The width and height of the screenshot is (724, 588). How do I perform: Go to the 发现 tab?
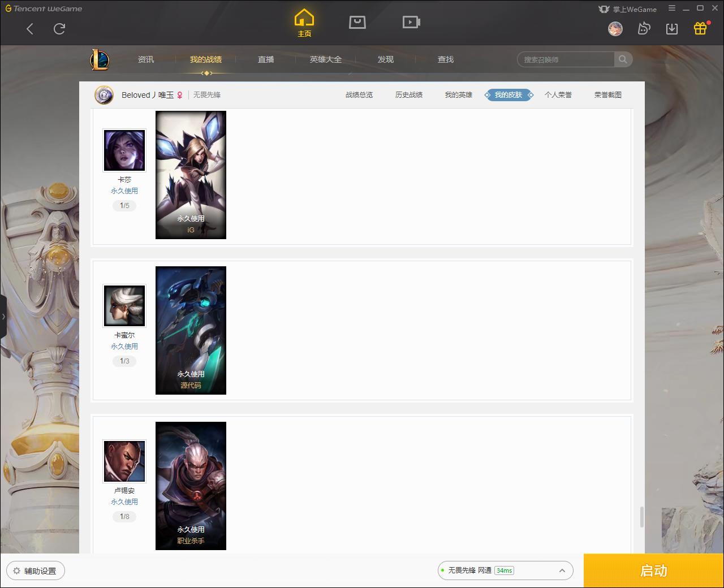(x=386, y=59)
